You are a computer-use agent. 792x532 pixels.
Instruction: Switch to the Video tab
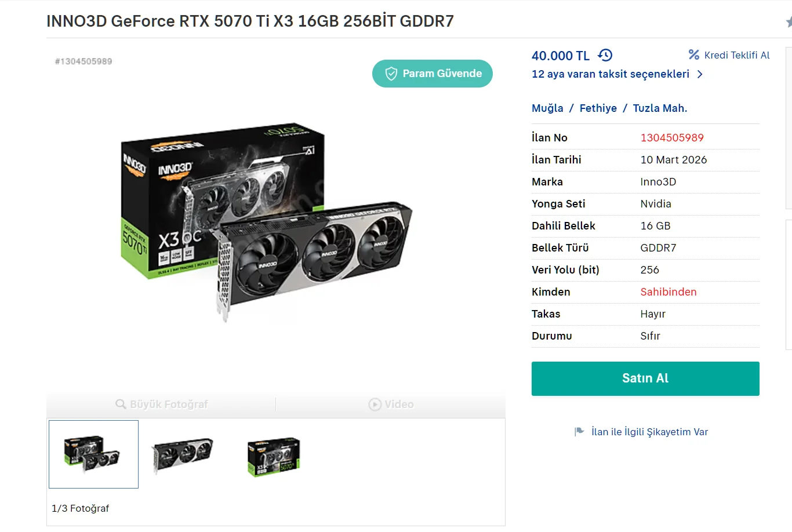[391, 404]
